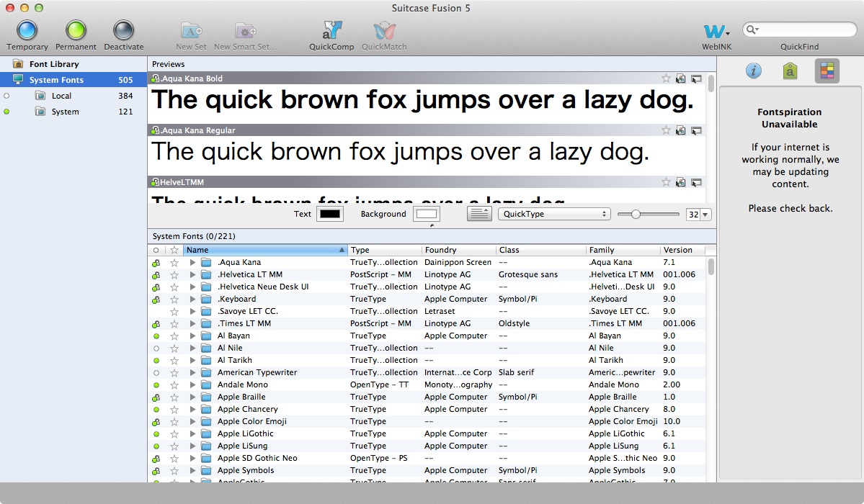The width and height of the screenshot is (864, 504).
Task: Sort by Name column header
Action: [x=265, y=250]
